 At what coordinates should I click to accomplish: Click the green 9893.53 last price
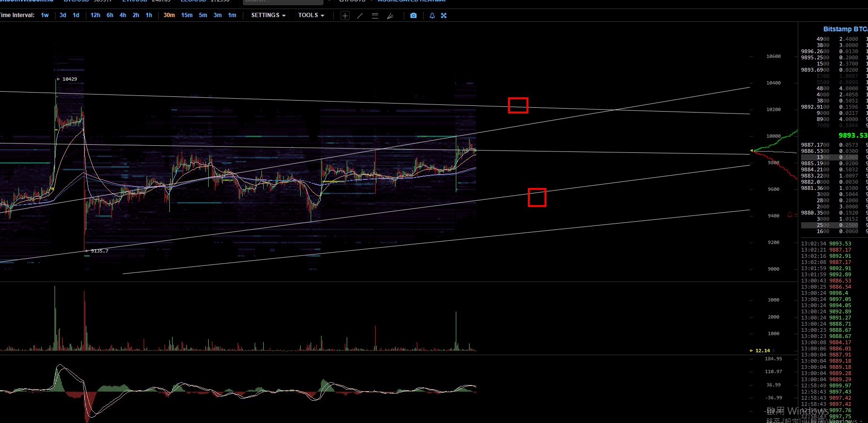852,135
